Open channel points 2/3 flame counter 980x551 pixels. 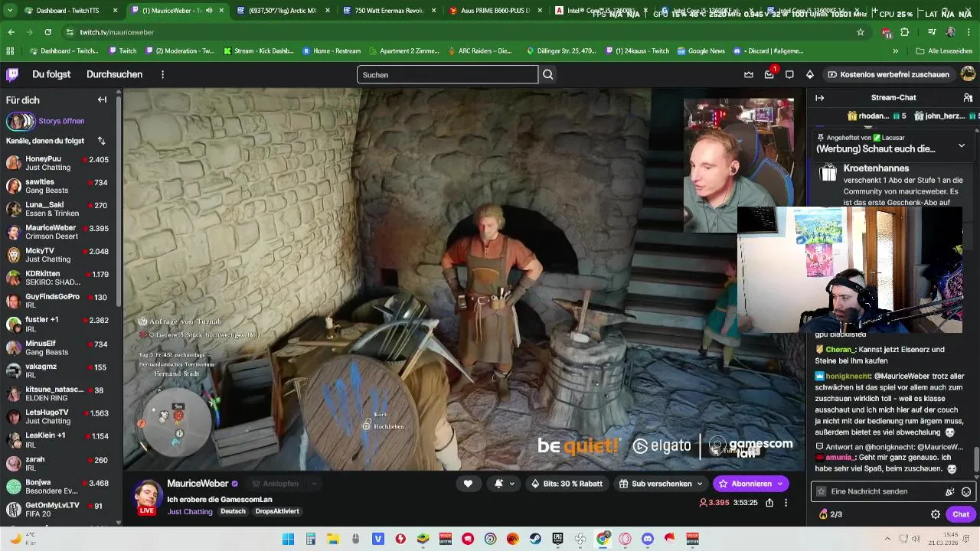point(831,514)
